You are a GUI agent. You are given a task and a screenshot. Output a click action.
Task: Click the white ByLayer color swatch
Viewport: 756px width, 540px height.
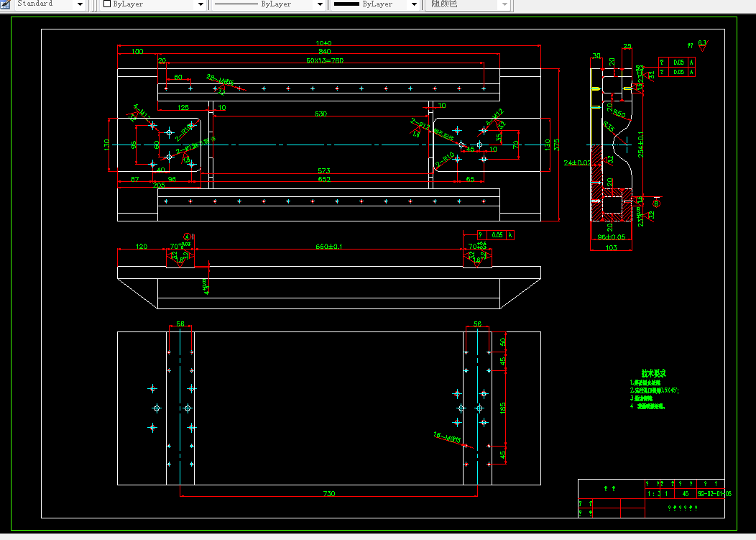click(107, 4)
